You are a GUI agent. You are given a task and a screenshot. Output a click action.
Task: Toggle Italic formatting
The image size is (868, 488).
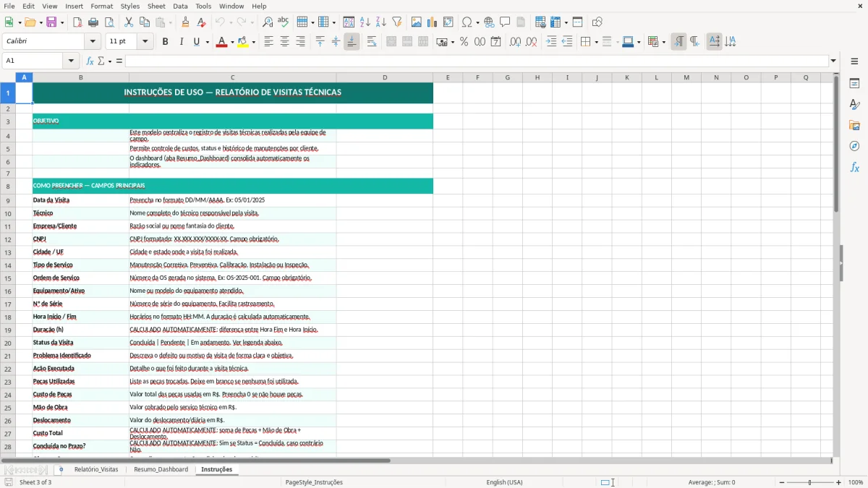tap(181, 42)
